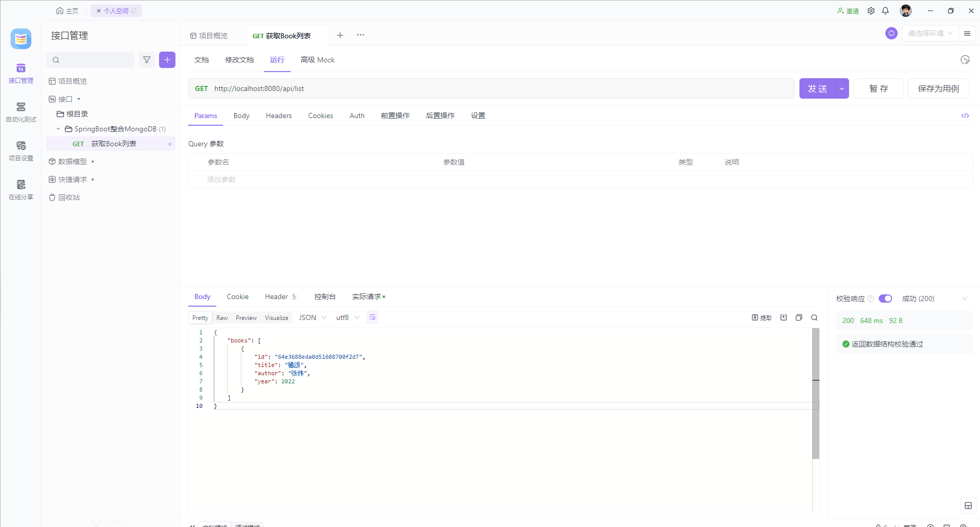
Task: Click the 邀请 invite button
Action: [x=848, y=11]
